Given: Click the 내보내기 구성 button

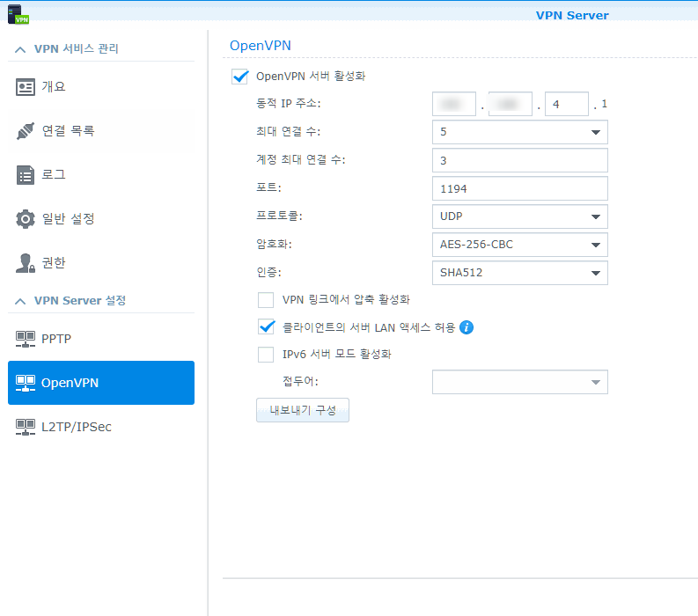Looking at the screenshot, I should click(x=303, y=410).
